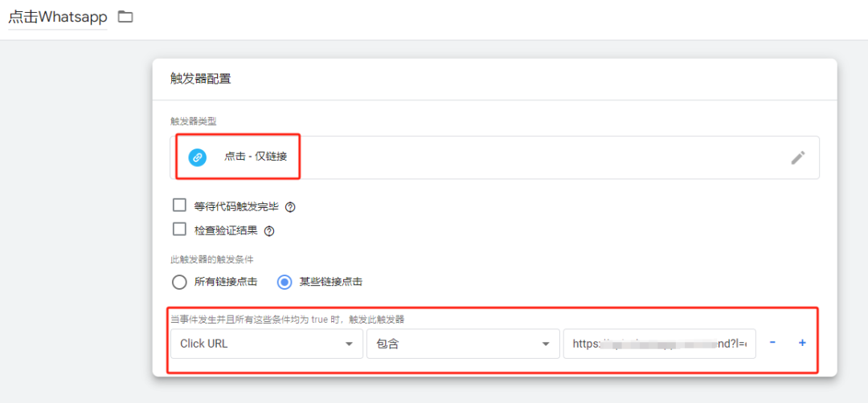Click the URL value input field
The image size is (868, 403).
pyautogui.click(x=659, y=344)
